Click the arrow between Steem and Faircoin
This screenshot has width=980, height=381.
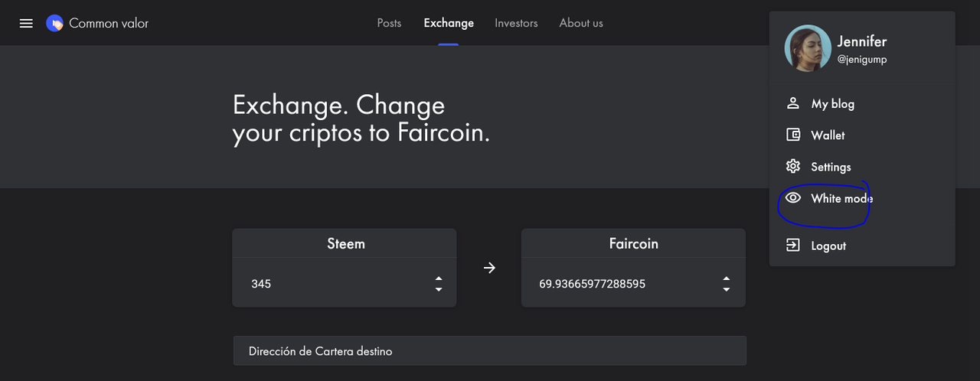489,268
